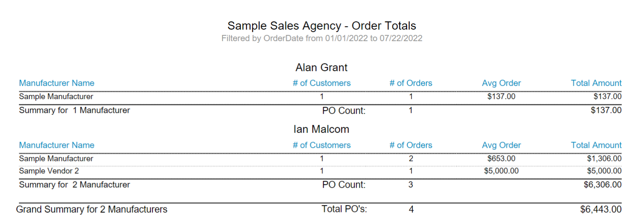Image resolution: width=644 pixels, height=221 pixels.
Task: Click # of Orders header under Ian Malcom
Action: (411, 145)
